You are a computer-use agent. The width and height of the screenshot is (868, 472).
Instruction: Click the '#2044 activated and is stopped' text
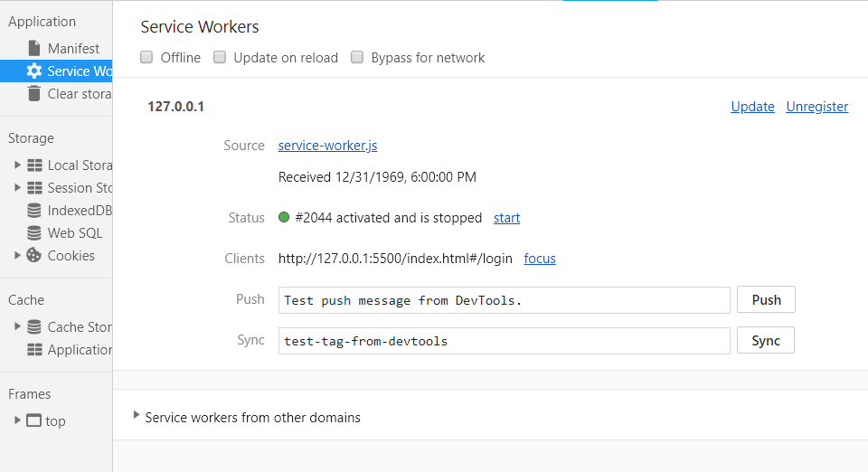point(389,218)
